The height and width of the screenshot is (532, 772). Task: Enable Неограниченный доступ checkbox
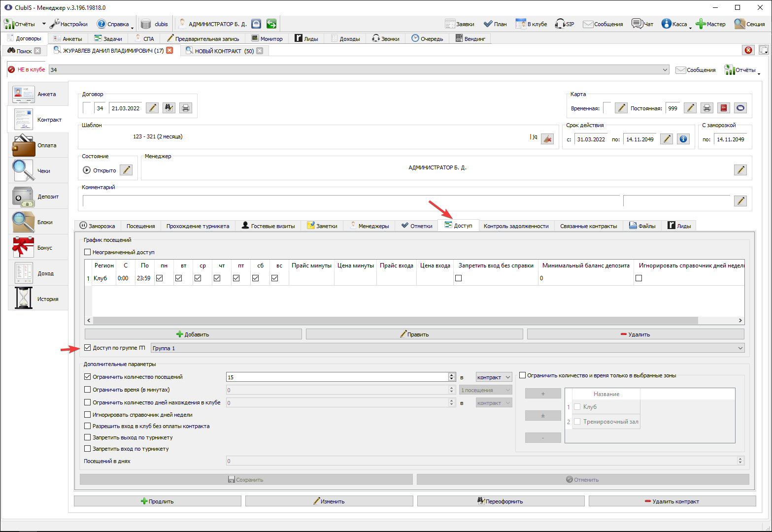pyautogui.click(x=88, y=252)
